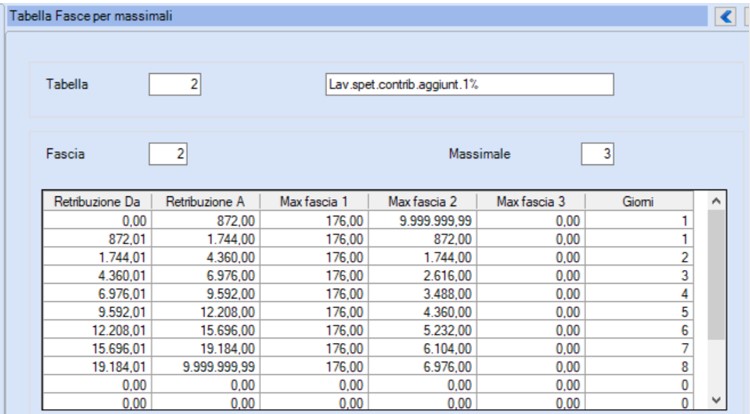The width and height of the screenshot is (750, 414).
Task: Select the Giorni cell with value 7
Action: (x=639, y=348)
